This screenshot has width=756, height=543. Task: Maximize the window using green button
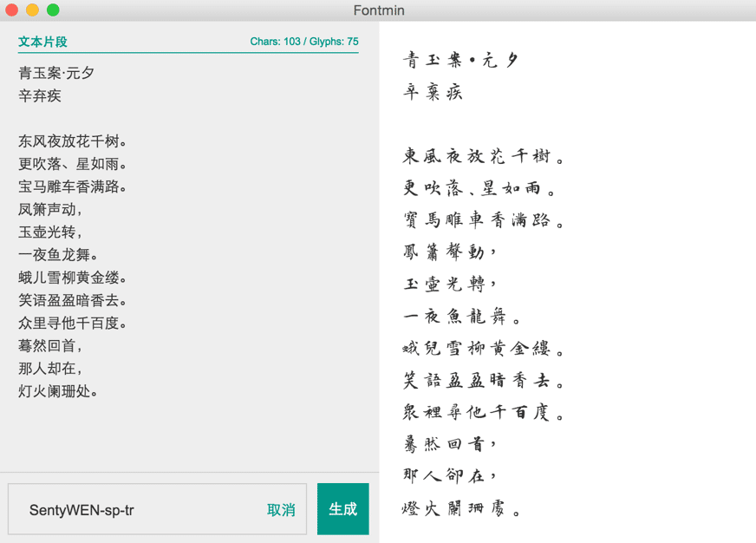[53, 10]
